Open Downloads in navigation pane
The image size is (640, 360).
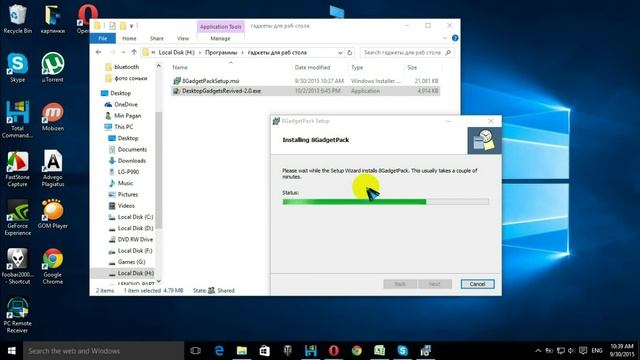click(x=131, y=161)
